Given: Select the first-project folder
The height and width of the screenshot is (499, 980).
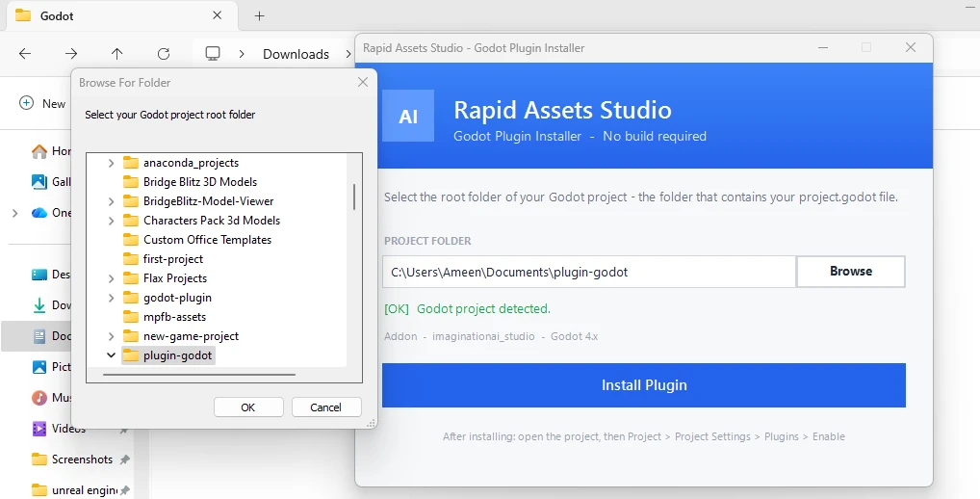Looking at the screenshot, I should tap(164, 259).
